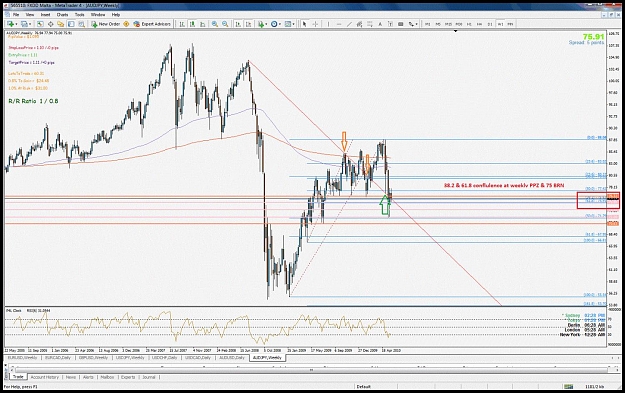Switch chart to candlesticks style
Viewport: 625px width, 393px height.
tap(192, 24)
